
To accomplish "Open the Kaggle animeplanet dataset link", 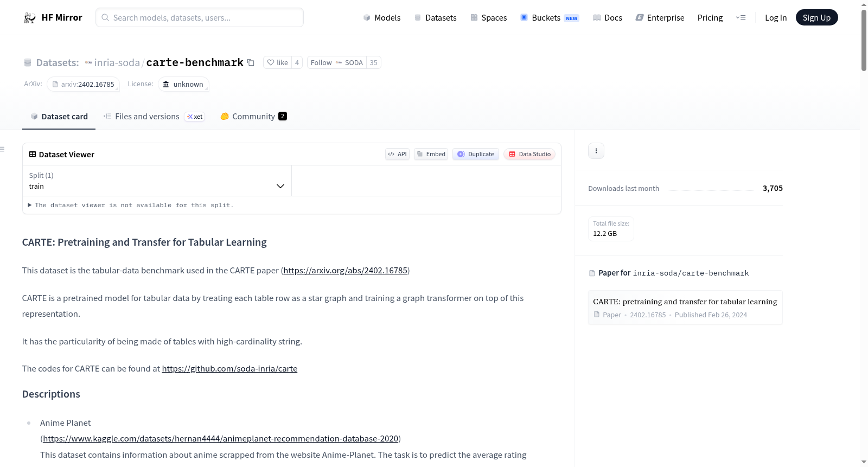I will pyautogui.click(x=221, y=438).
